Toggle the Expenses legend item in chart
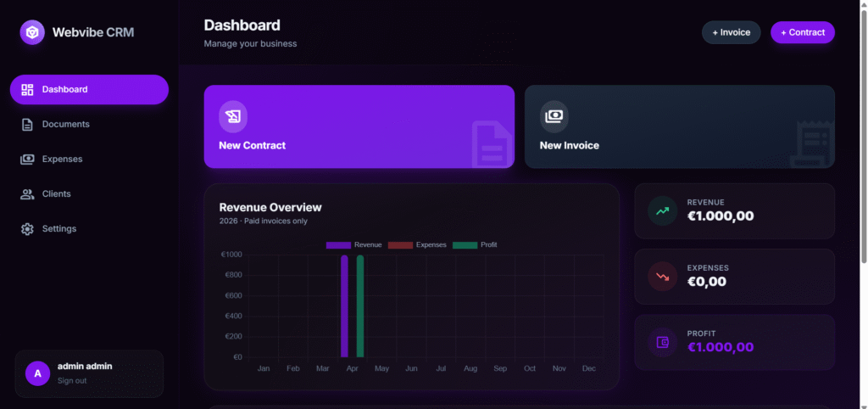This screenshot has width=868, height=409. click(x=415, y=245)
